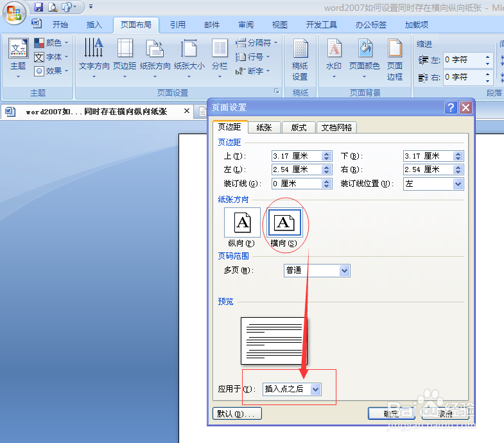Open Add-ins (加载项) ribbon tab
The width and height of the screenshot is (504, 443).
coord(417,25)
